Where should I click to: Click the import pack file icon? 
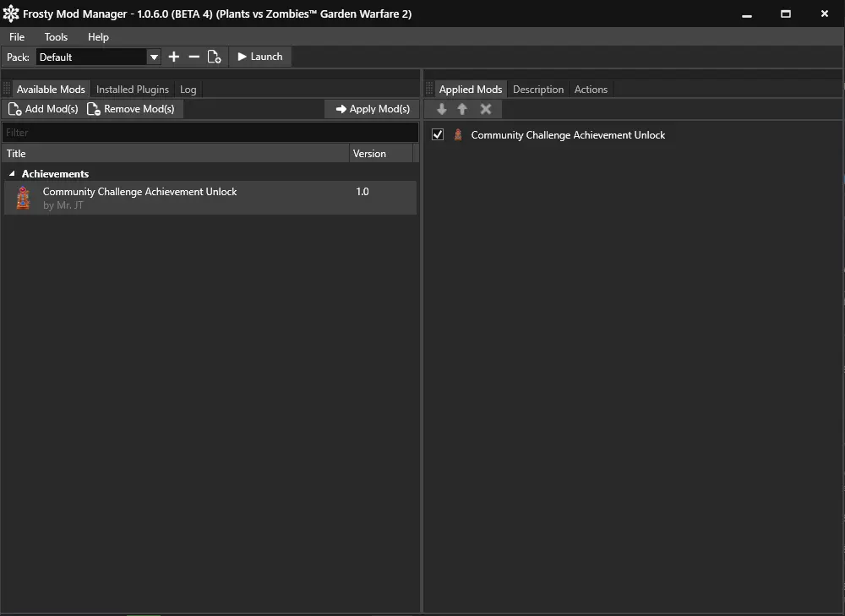click(x=214, y=57)
